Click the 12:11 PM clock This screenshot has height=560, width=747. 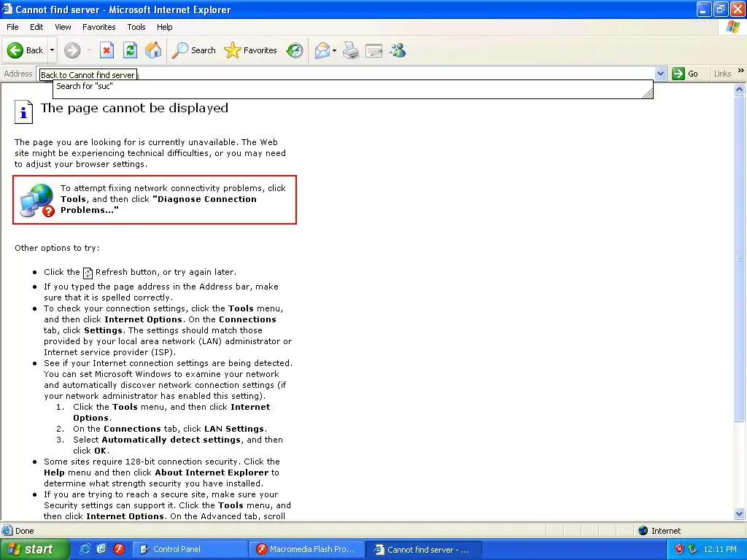720,549
